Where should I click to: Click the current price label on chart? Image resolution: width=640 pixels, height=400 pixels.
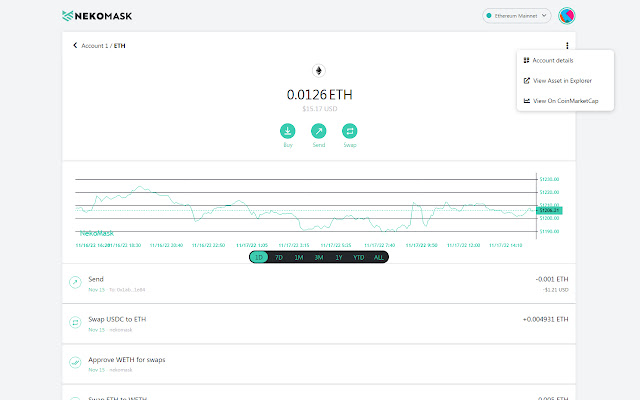(550, 210)
